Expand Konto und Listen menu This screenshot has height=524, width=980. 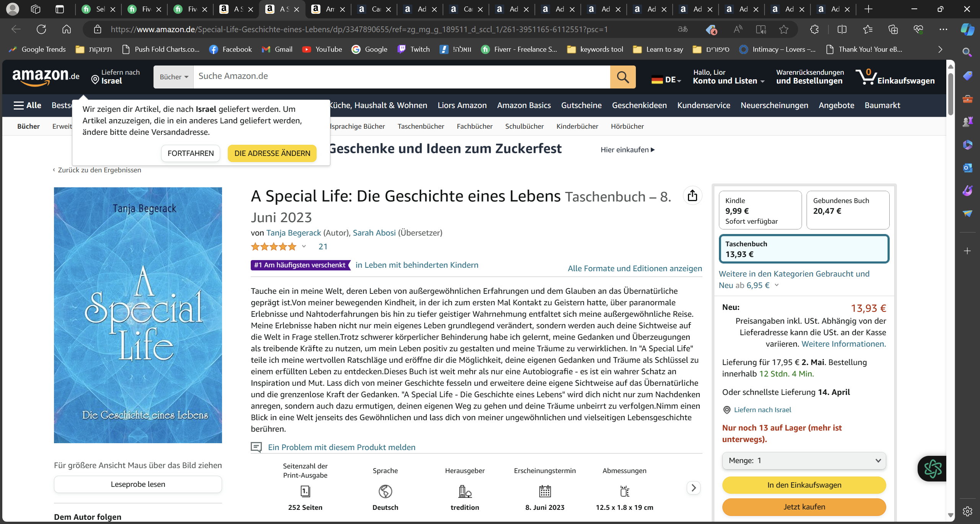pyautogui.click(x=728, y=77)
